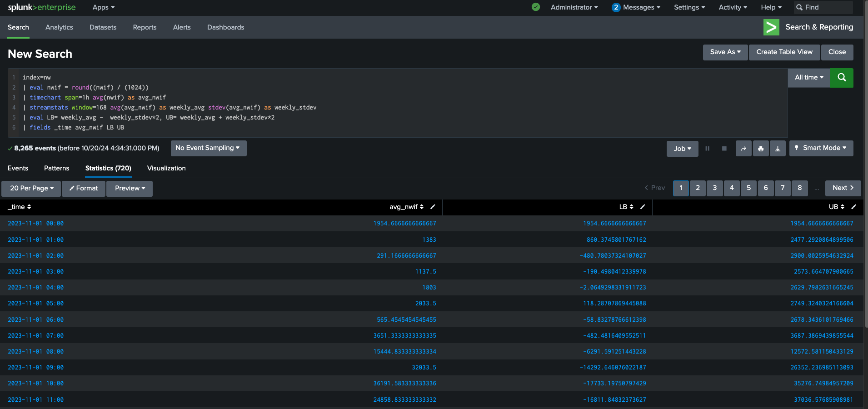The image size is (868, 409).
Task: Open the Datasets nav tab
Action: pos(103,27)
